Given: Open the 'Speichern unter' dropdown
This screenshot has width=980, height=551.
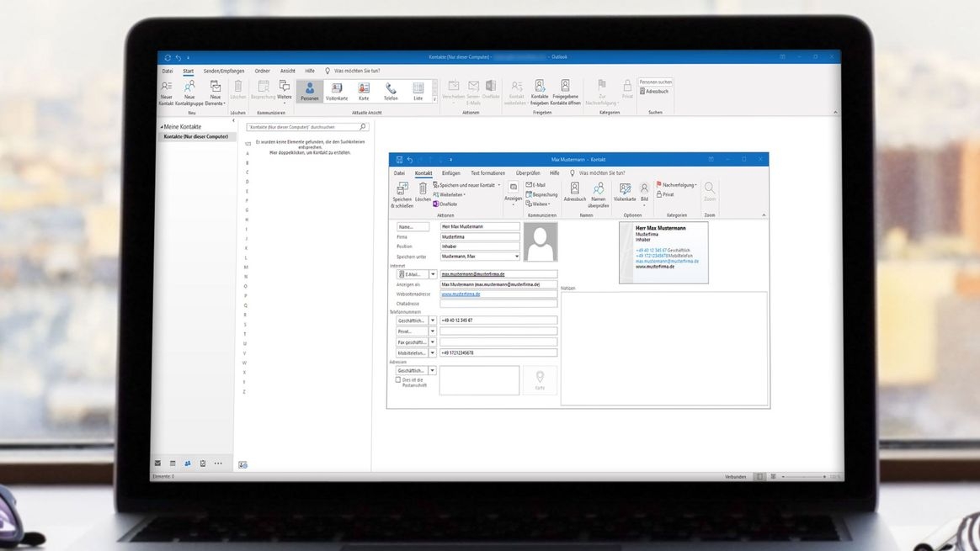Looking at the screenshot, I should 517,257.
